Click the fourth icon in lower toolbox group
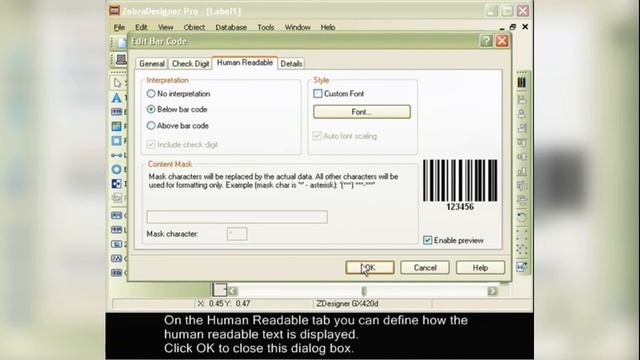The width and height of the screenshot is (640, 360). 117,258
